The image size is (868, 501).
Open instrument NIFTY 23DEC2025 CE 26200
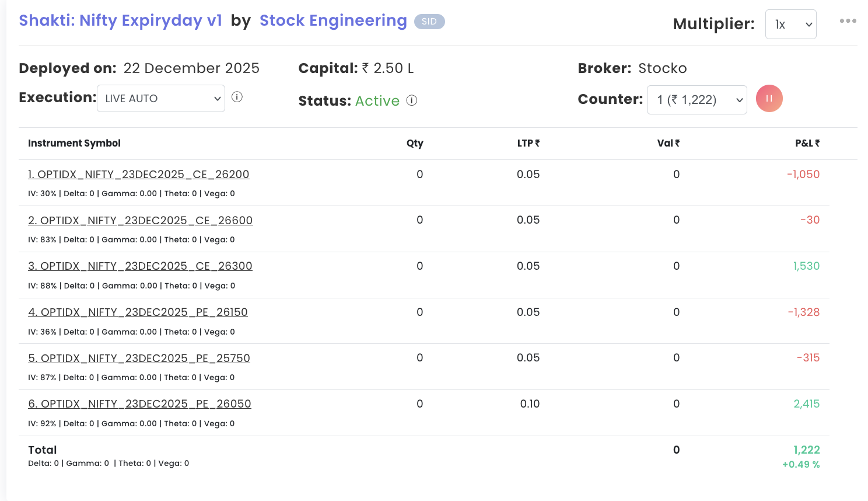tap(139, 175)
